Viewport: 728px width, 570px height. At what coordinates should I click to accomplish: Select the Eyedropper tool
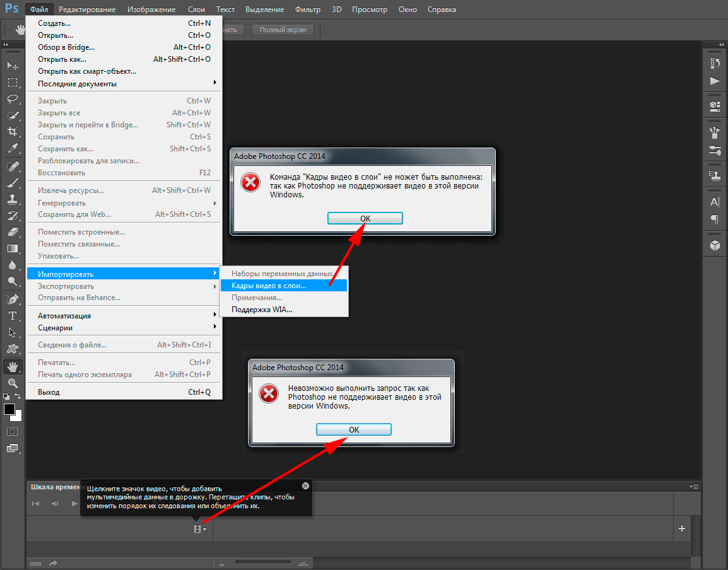click(13, 149)
